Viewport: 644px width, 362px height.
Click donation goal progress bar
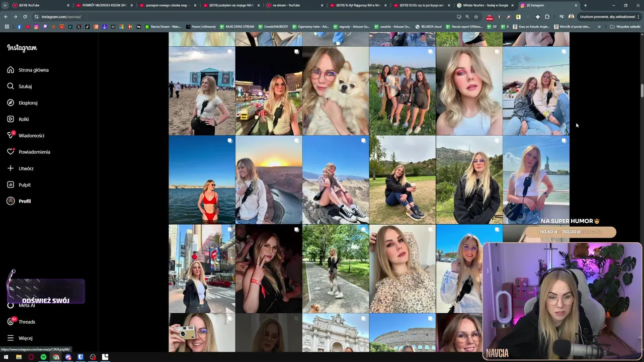coord(571,232)
